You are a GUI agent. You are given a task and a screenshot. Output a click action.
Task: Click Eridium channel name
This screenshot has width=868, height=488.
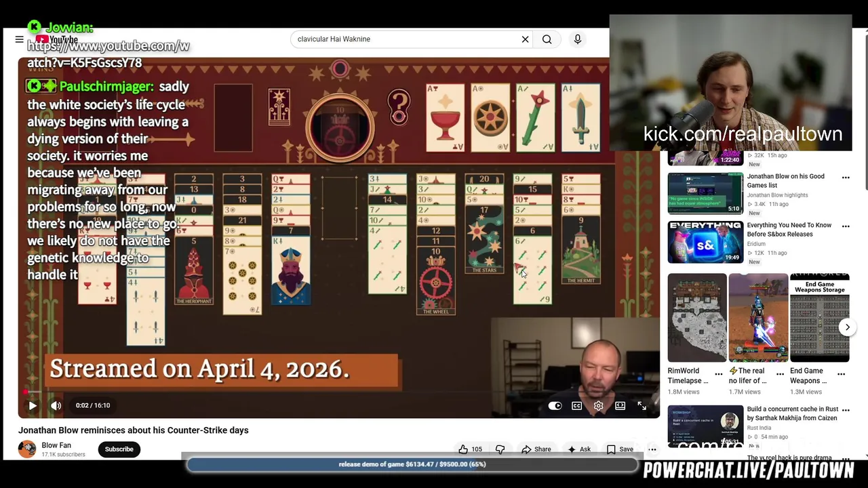(756, 243)
